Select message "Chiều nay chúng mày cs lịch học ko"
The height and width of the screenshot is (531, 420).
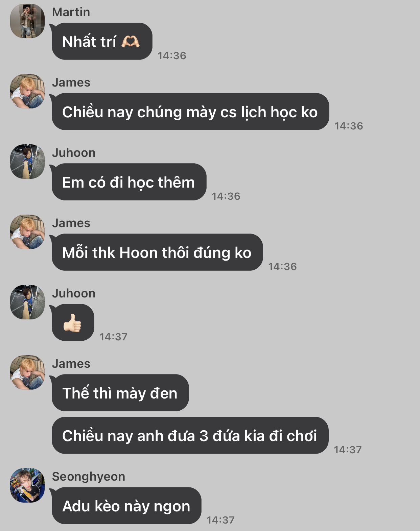click(190, 112)
